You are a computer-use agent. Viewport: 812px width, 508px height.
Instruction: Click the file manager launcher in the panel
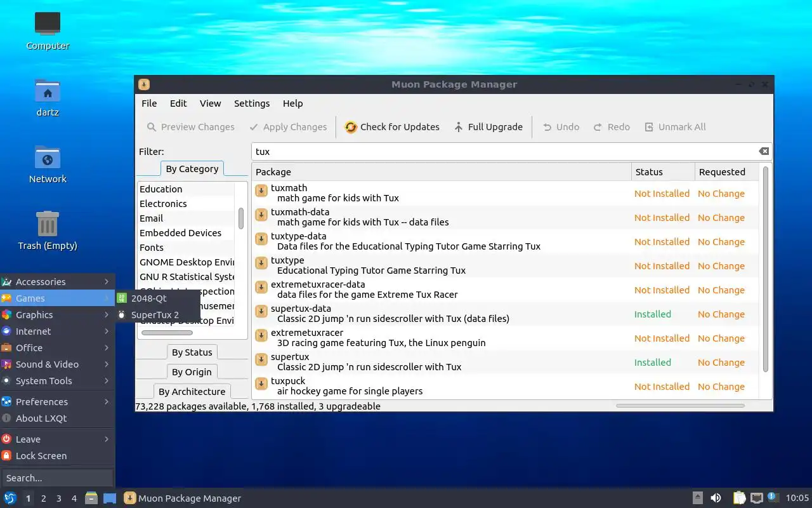coord(91,498)
